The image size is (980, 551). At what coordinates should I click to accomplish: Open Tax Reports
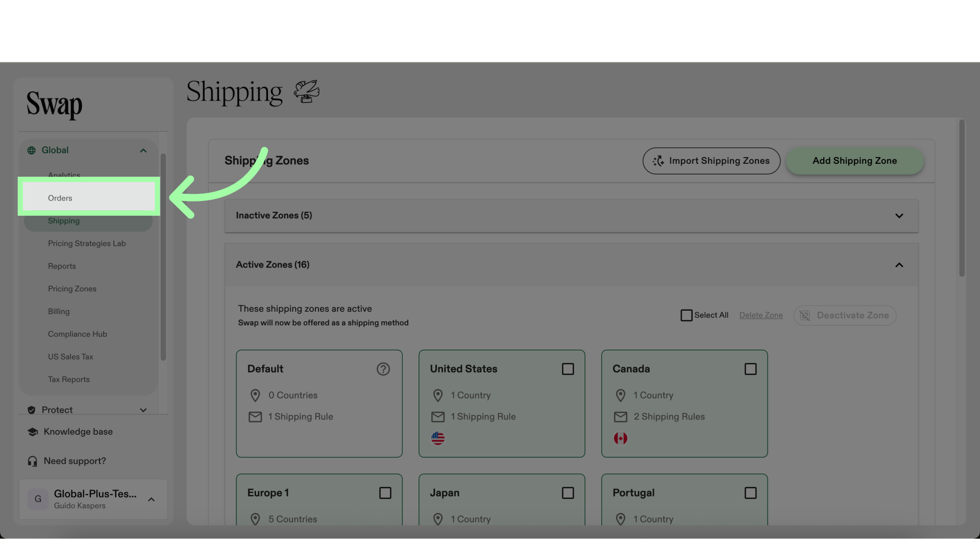69,380
